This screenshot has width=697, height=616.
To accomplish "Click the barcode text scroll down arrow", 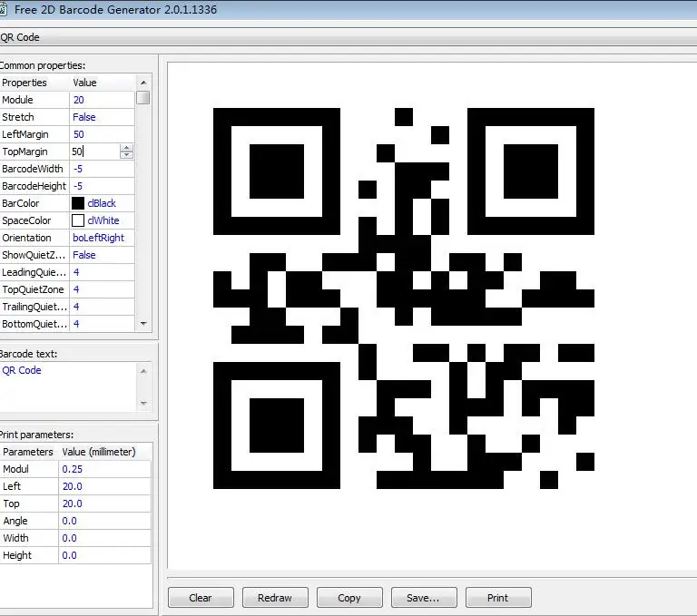I will pyautogui.click(x=143, y=403).
